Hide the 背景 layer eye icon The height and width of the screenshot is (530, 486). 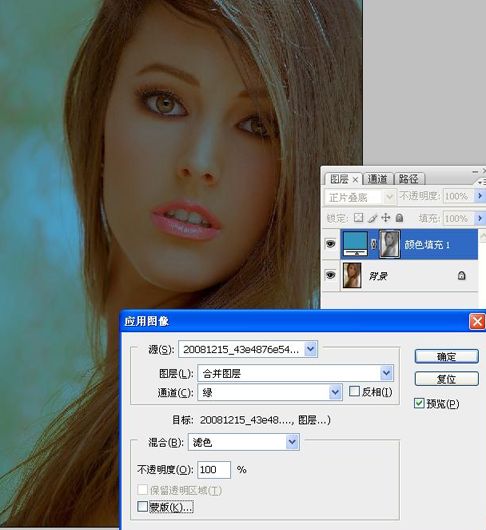[330, 275]
